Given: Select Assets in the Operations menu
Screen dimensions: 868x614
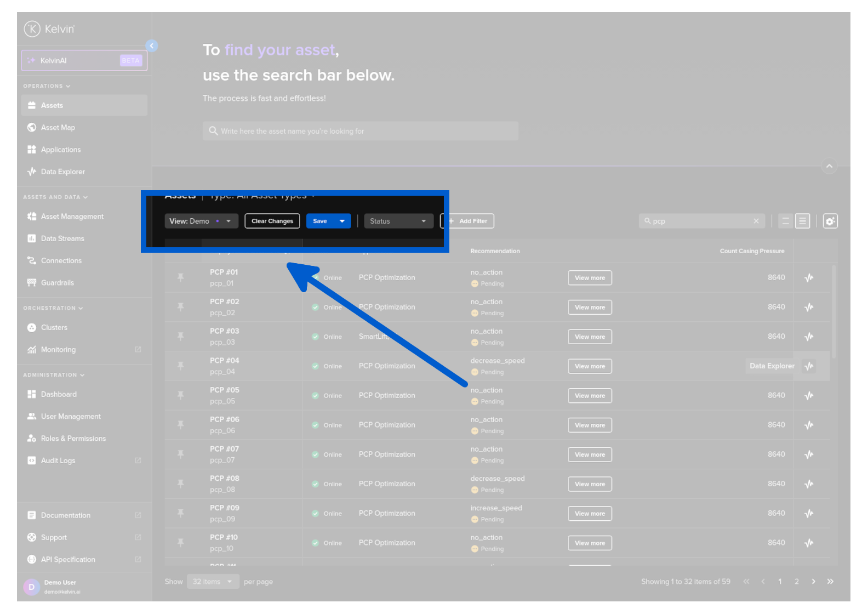Looking at the screenshot, I should (x=52, y=105).
